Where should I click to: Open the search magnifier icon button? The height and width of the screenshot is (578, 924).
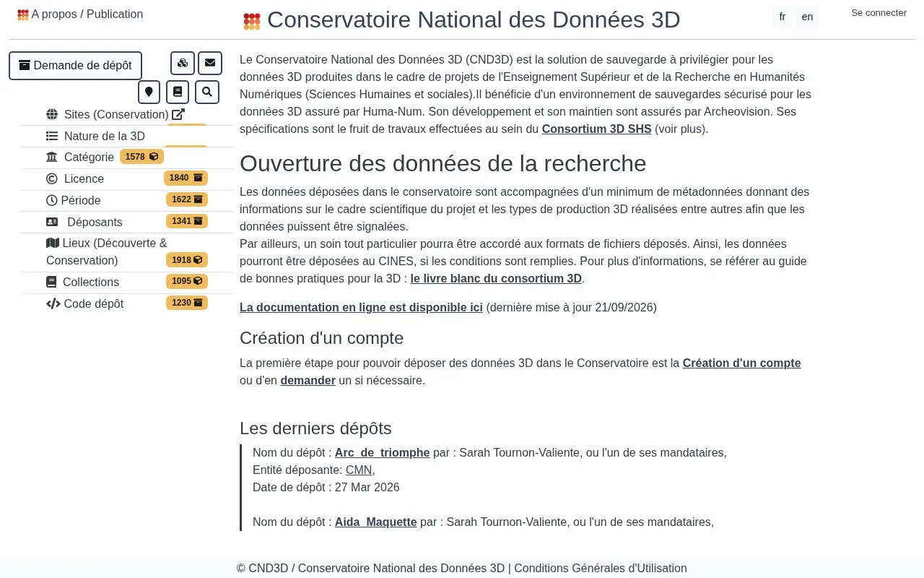[x=207, y=92]
